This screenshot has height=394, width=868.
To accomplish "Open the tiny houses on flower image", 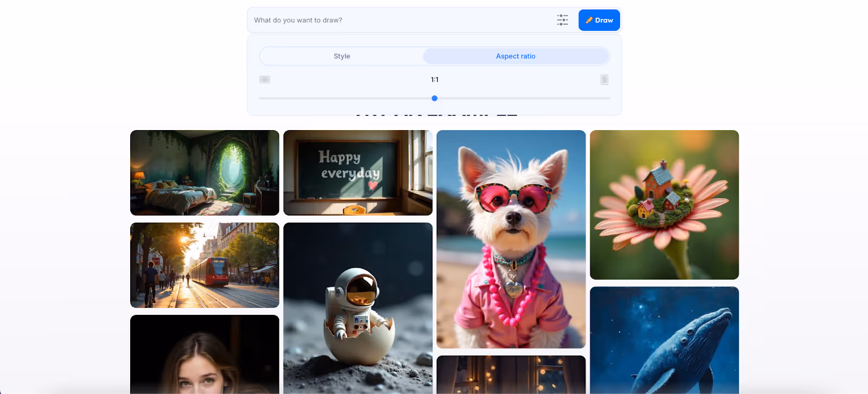I will pyautogui.click(x=665, y=205).
